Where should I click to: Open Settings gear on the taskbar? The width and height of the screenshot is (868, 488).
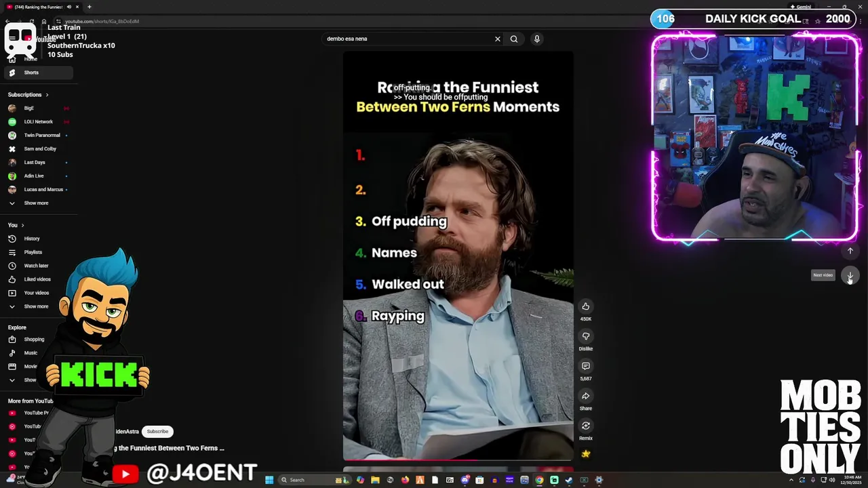tap(599, 480)
